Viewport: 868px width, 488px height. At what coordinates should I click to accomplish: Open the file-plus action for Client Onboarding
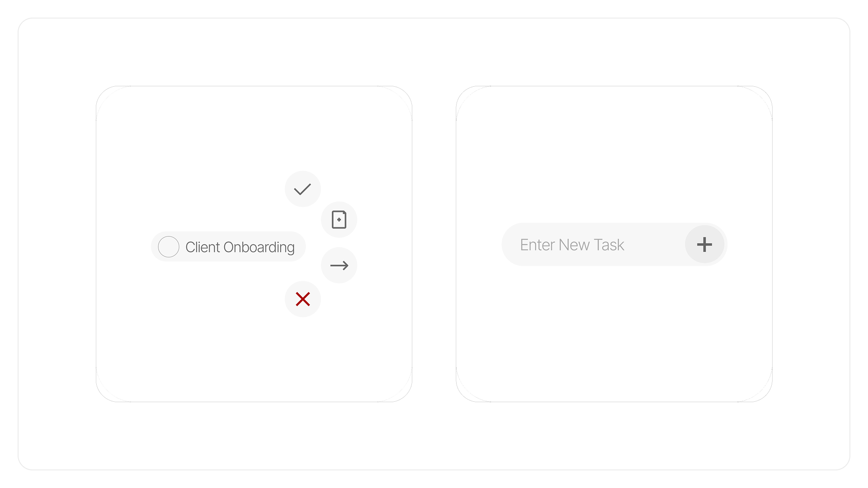coord(339,220)
